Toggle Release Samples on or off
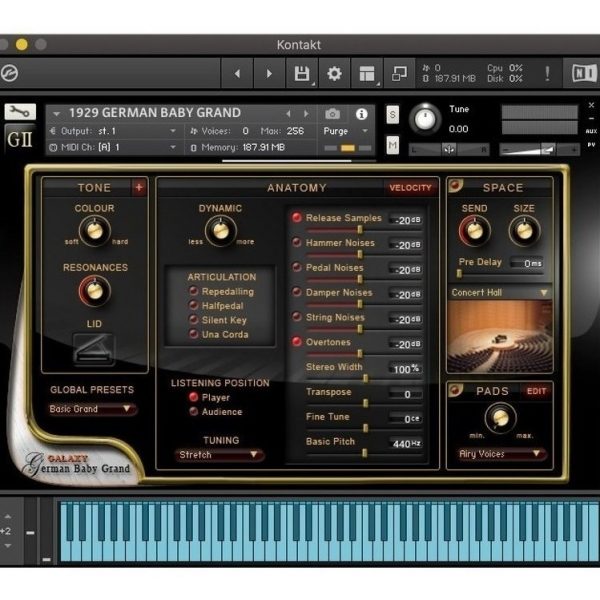The height and width of the screenshot is (600, 600). coord(297,217)
